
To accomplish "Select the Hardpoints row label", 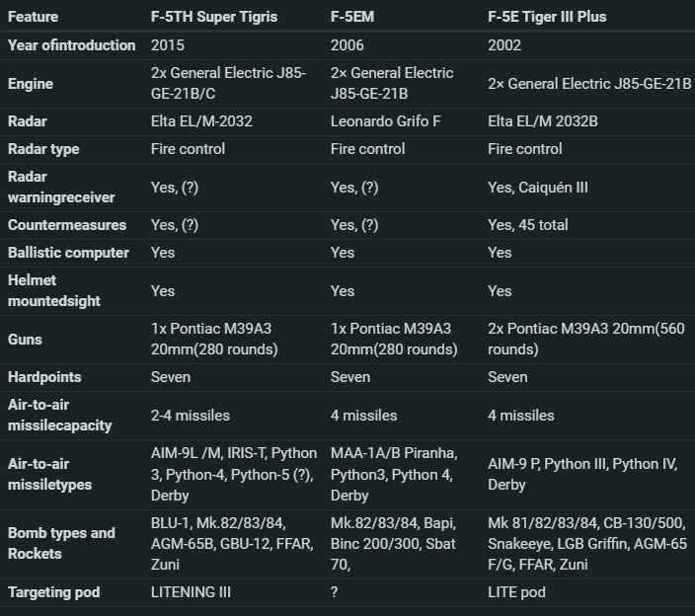I will coord(44,377).
